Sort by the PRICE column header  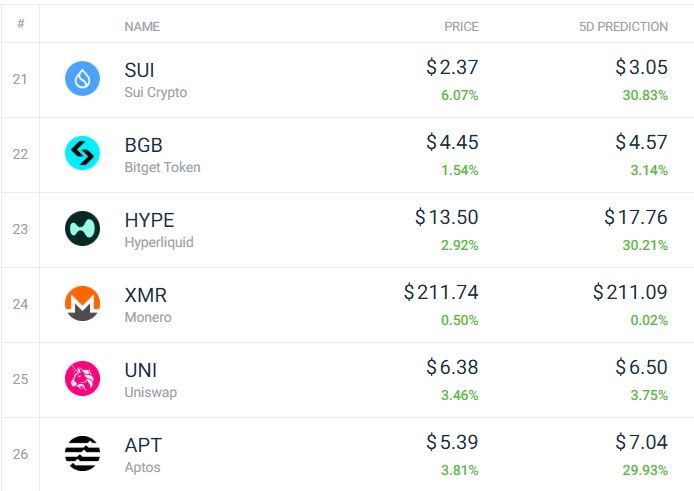click(x=461, y=27)
